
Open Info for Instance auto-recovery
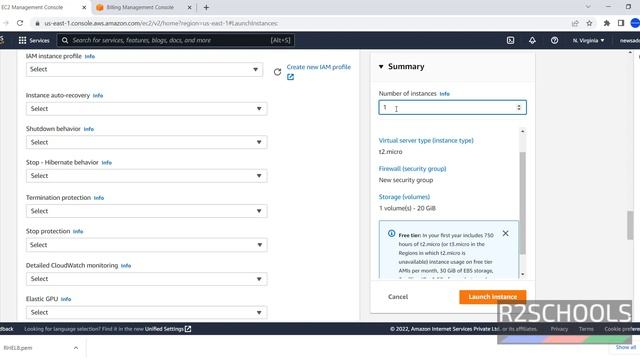click(98, 96)
